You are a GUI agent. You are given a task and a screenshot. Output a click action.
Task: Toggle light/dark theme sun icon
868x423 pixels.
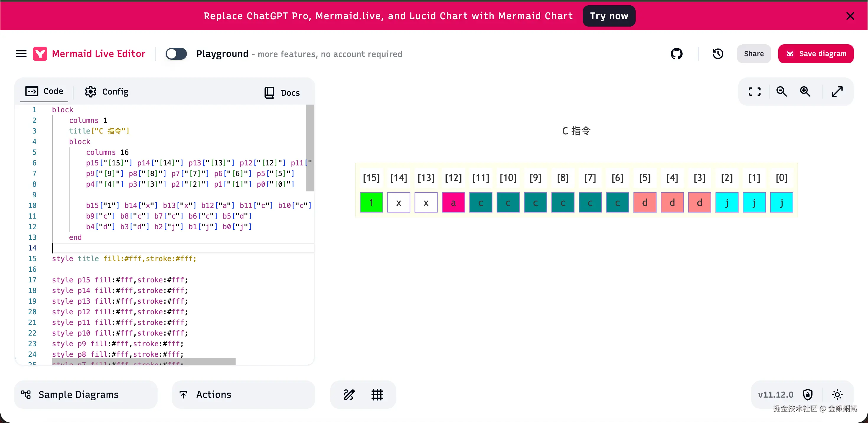(x=837, y=394)
